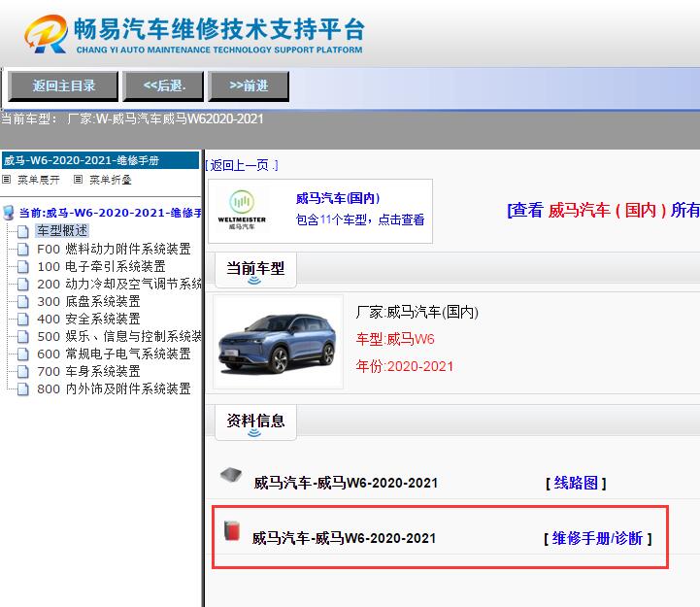Click the red book icon for 维修手册 row
The image size is (700, 607).
232,530
